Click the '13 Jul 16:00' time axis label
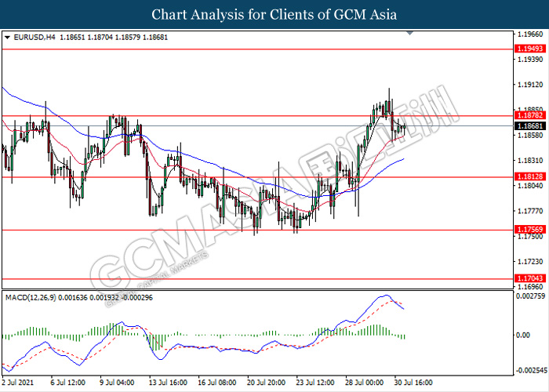Screen dimensions: 549x392 [169, 383]
